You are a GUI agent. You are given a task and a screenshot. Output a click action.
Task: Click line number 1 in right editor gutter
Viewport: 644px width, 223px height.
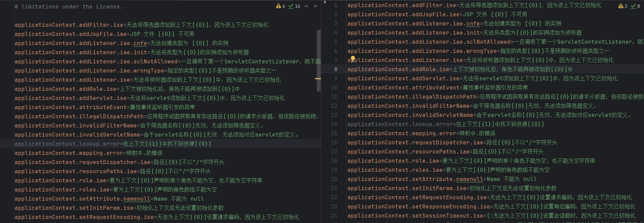click(x=336, y=5)
